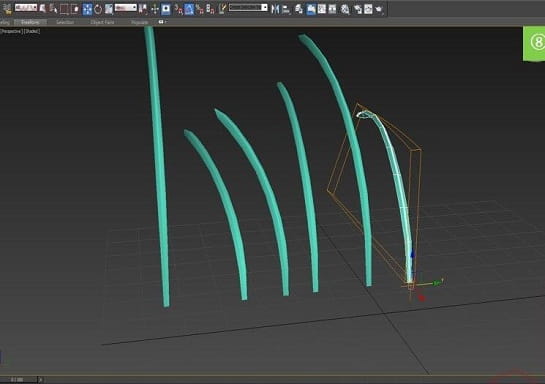Toggle Angle Snap on the toolbar
The width and height of the screenshot is (545, 384).
189,9
